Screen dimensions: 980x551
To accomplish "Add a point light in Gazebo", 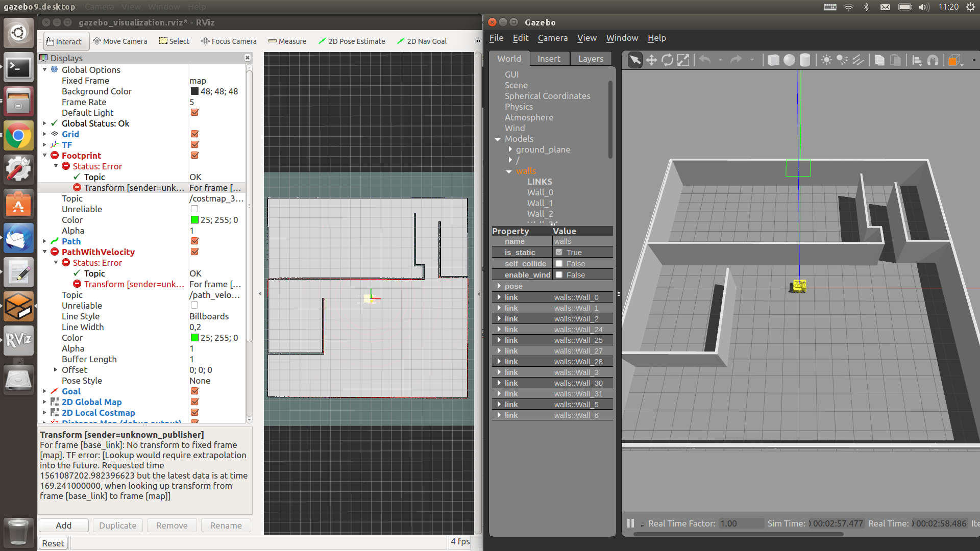I will (826, 60).
